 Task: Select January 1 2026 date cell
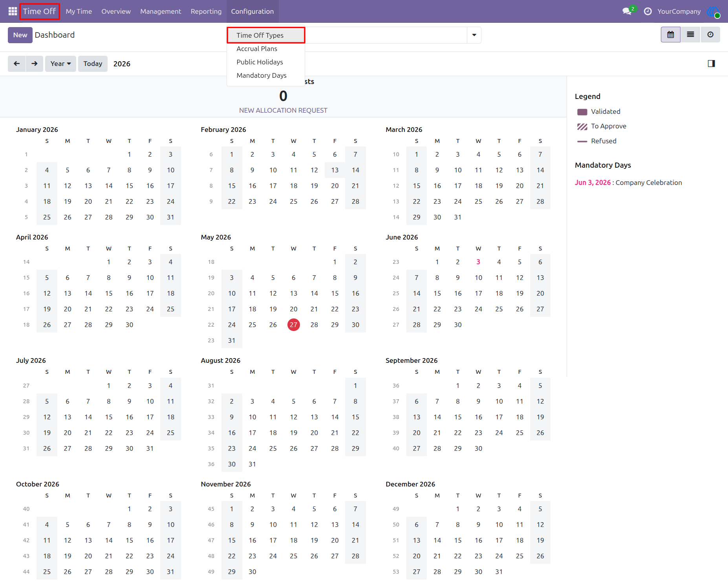129,154
